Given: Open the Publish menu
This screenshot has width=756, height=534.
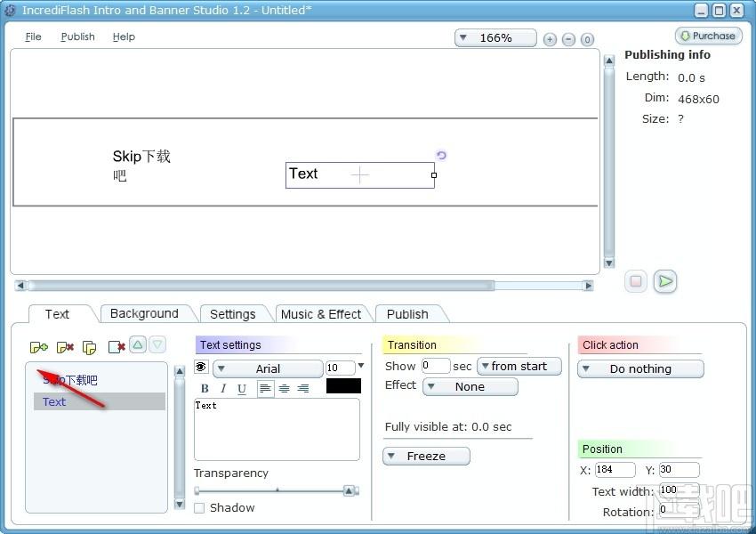Looking at the screenshot, I should coord(77,36).
